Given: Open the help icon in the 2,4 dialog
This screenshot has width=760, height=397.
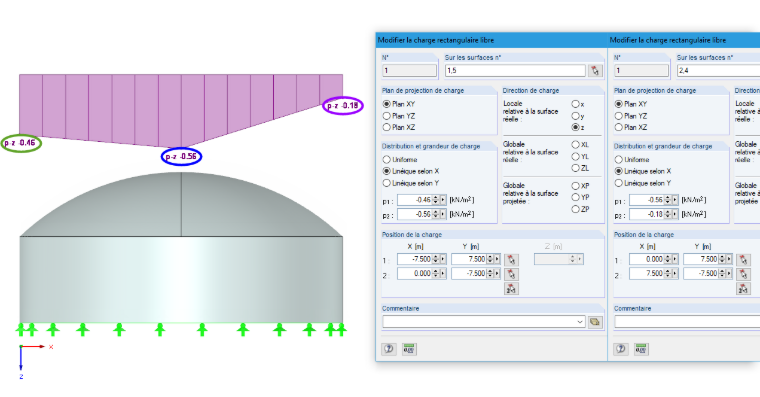Looking at the screenshot, I should [x=621, y=349].
